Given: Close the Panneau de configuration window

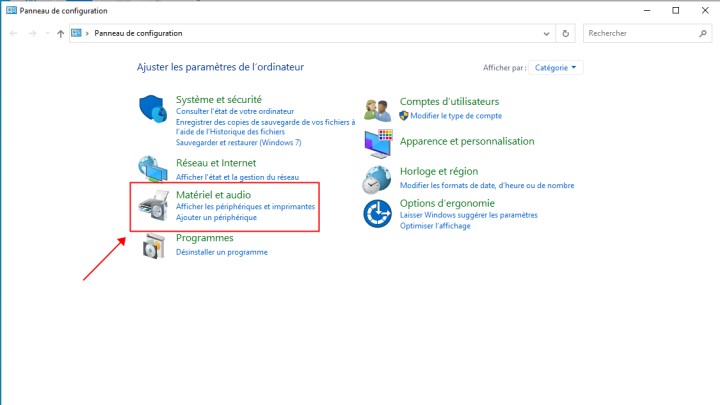Looking at the screenshot, I should 705,10.
